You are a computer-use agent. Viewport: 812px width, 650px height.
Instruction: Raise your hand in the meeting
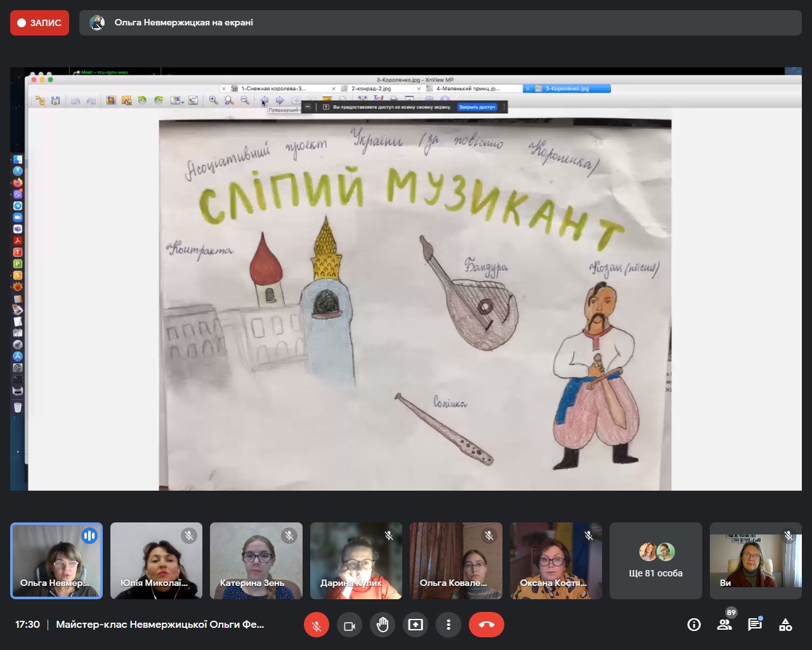coord(383,625)
